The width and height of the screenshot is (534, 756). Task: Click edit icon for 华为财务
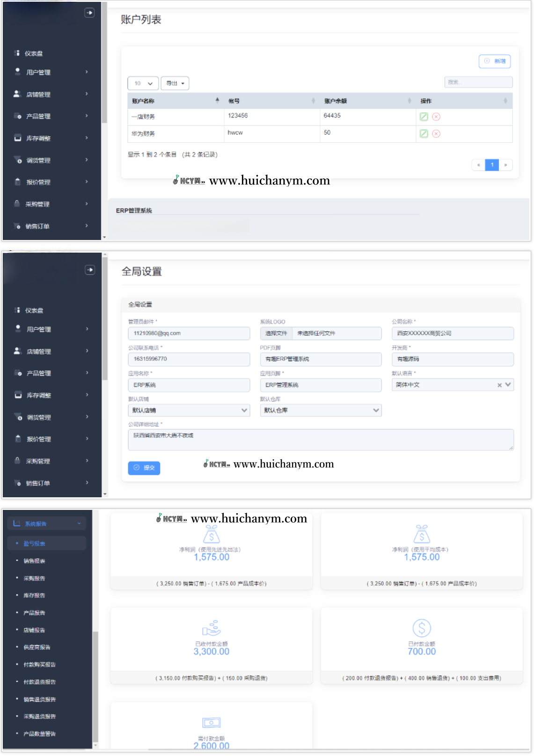(x=424, y=134)
